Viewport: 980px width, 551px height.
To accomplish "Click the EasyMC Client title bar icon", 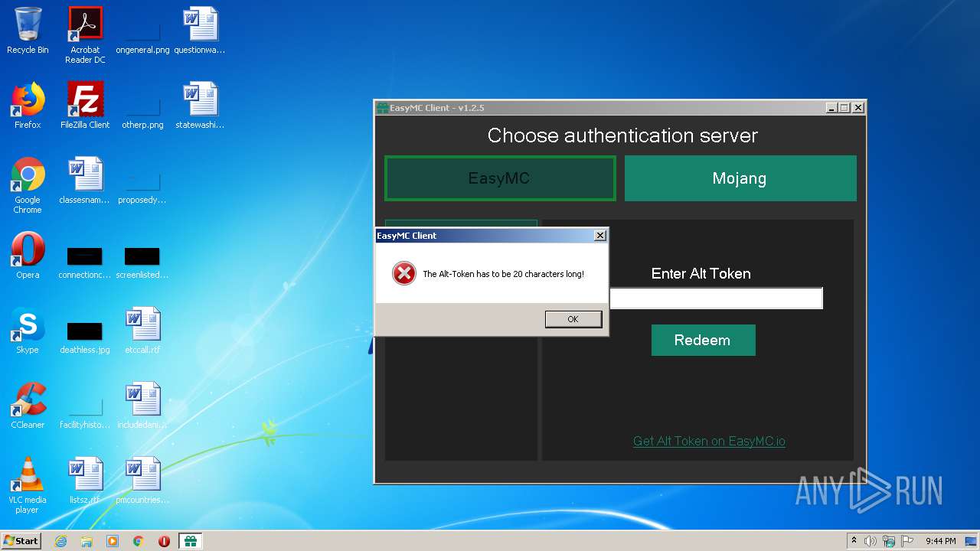I will click(382, 108).
